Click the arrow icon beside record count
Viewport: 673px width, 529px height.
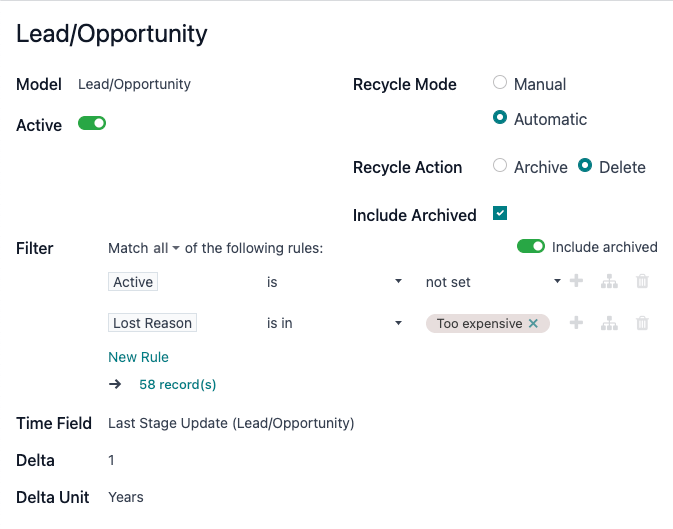[115, 384]
